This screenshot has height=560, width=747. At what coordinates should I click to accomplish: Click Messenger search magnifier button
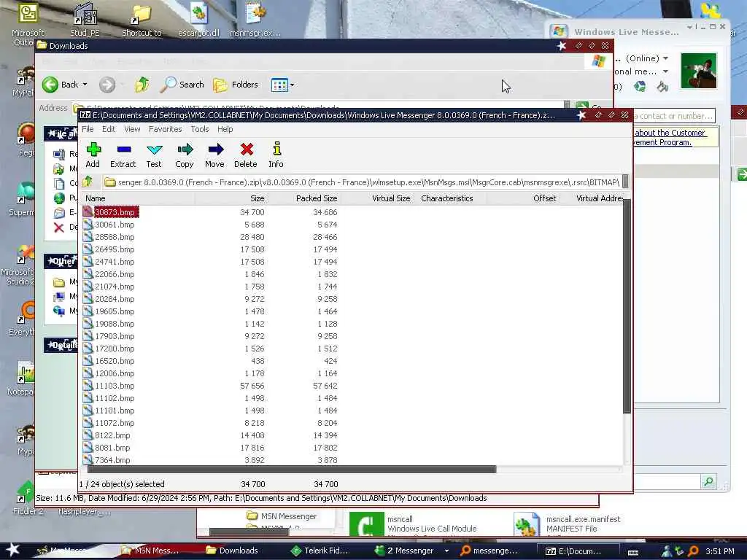(708, 481)
